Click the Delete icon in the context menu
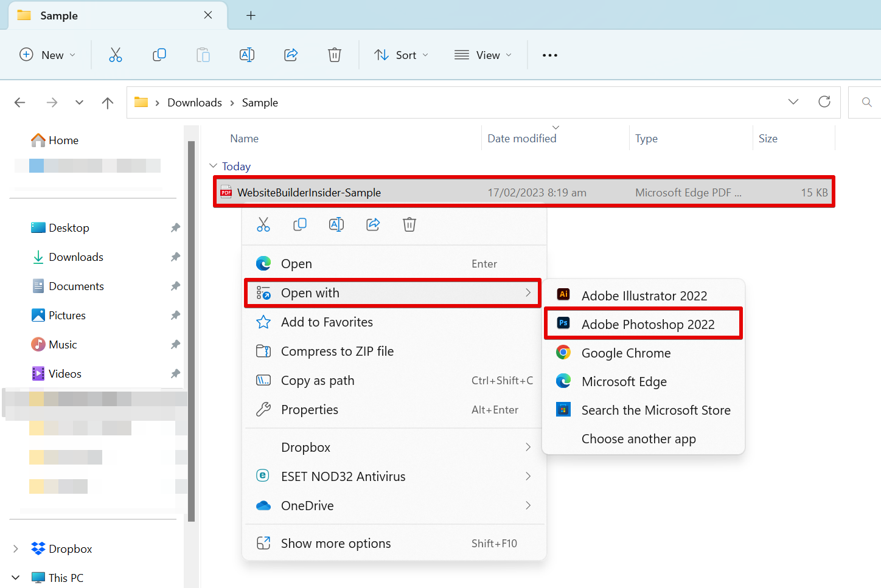 point(409,225)
